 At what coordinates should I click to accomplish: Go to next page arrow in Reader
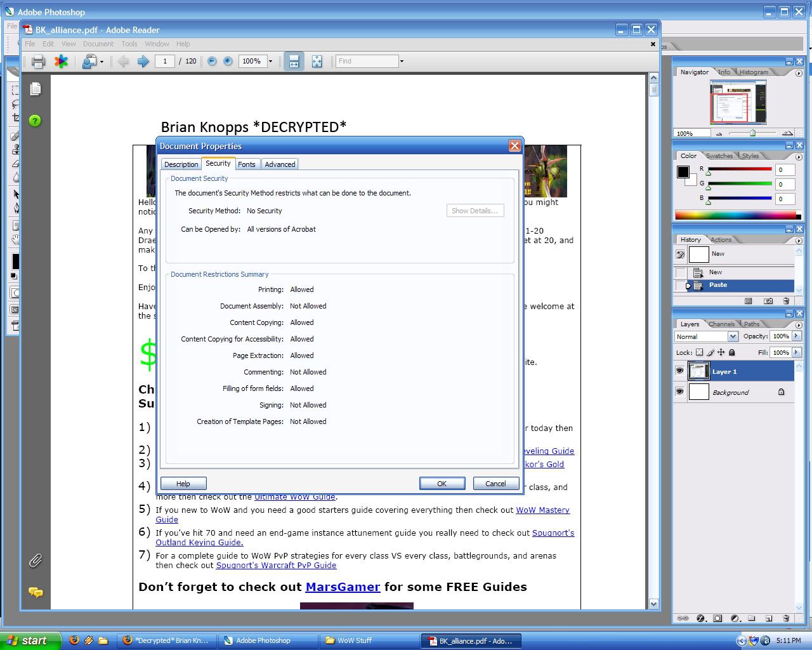(x=143, y=61)
